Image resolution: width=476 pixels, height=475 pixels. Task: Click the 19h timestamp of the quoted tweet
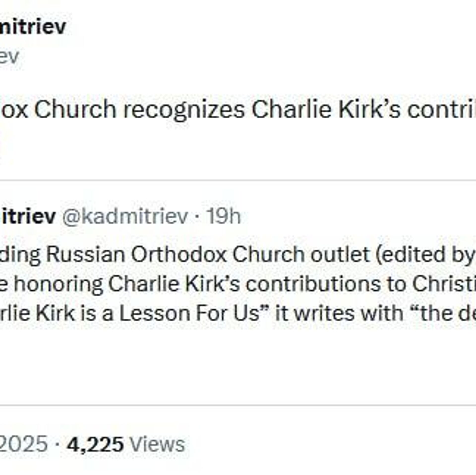coord(224,216)
